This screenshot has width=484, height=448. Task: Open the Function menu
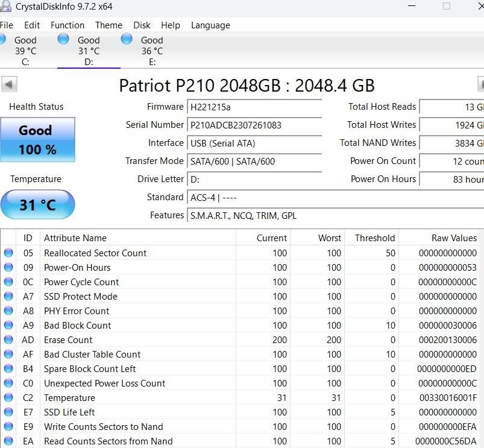pos(67,25)
